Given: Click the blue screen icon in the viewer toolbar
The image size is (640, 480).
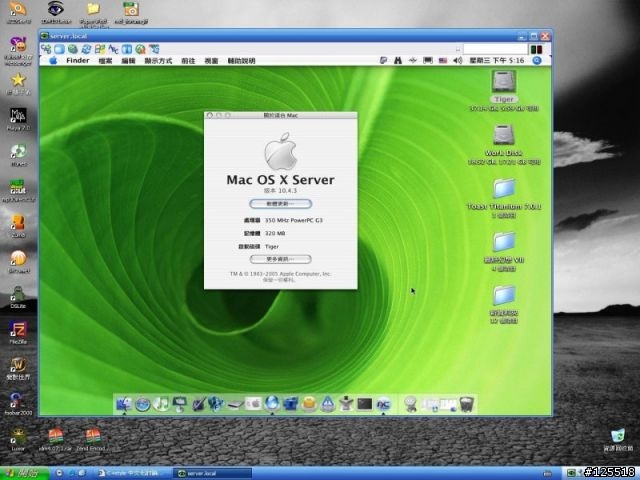Looking at the screenshot, I should click(x=60, y=49).
